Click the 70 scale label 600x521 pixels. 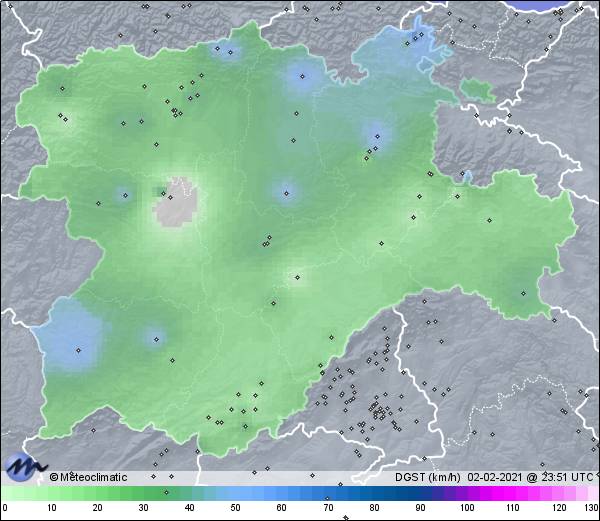click(328, 508)
